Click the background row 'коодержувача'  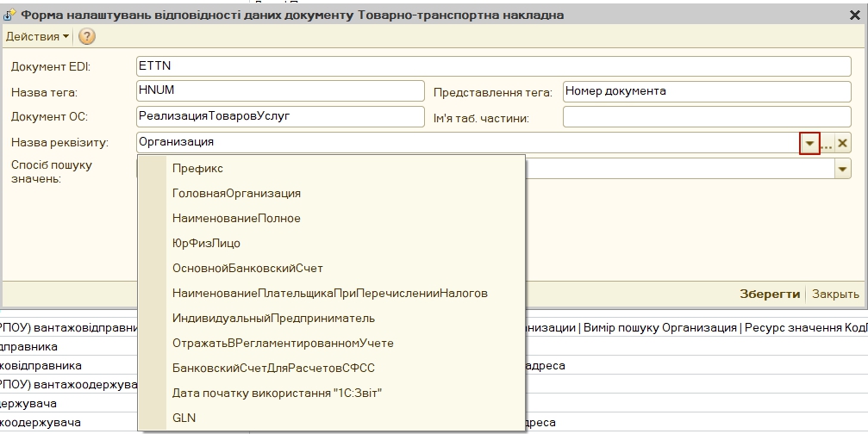[x=41, y=423]
